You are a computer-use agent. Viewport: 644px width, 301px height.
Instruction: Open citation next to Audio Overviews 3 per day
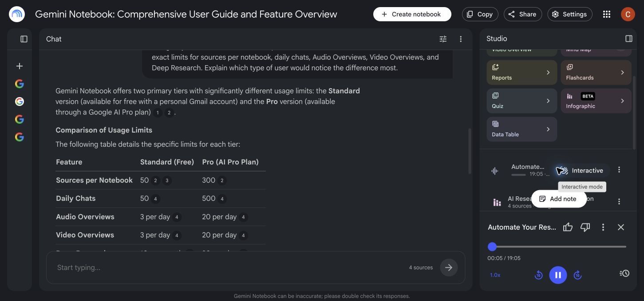(177, 217)
